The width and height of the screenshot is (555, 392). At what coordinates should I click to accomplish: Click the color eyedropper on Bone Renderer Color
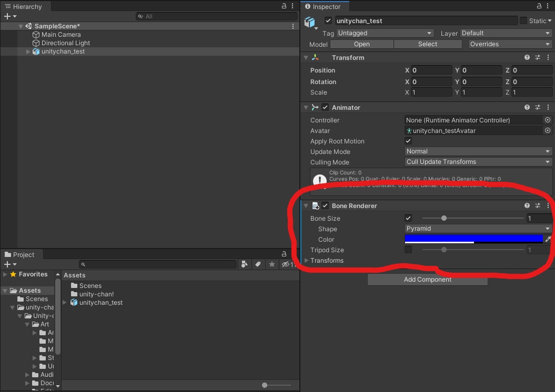tap(548, 239)
